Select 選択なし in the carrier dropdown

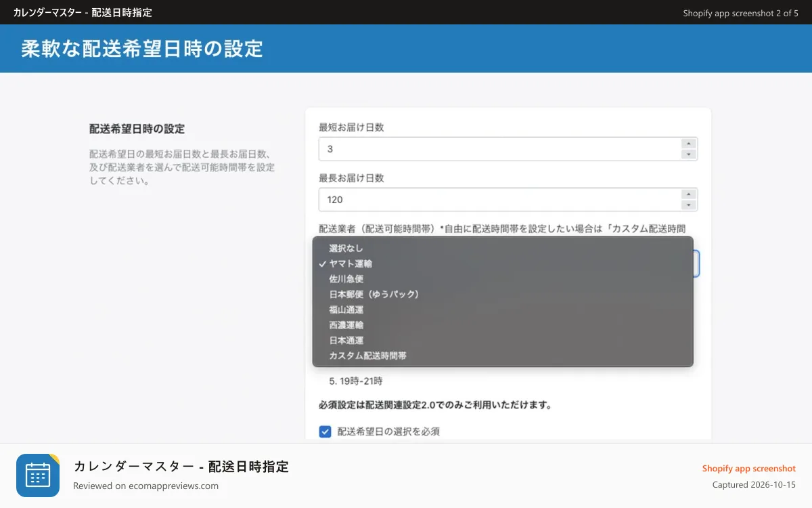click(x=503, y=249)
